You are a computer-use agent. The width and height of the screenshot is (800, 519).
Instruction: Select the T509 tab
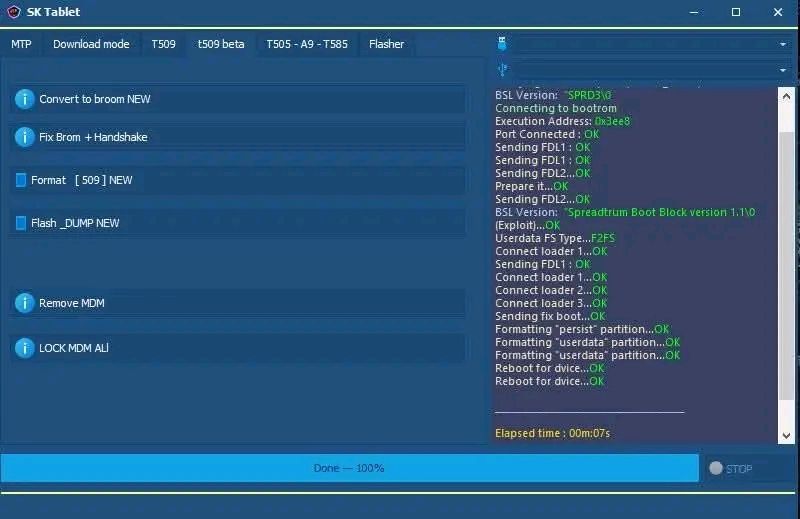(x=163, y=44)
